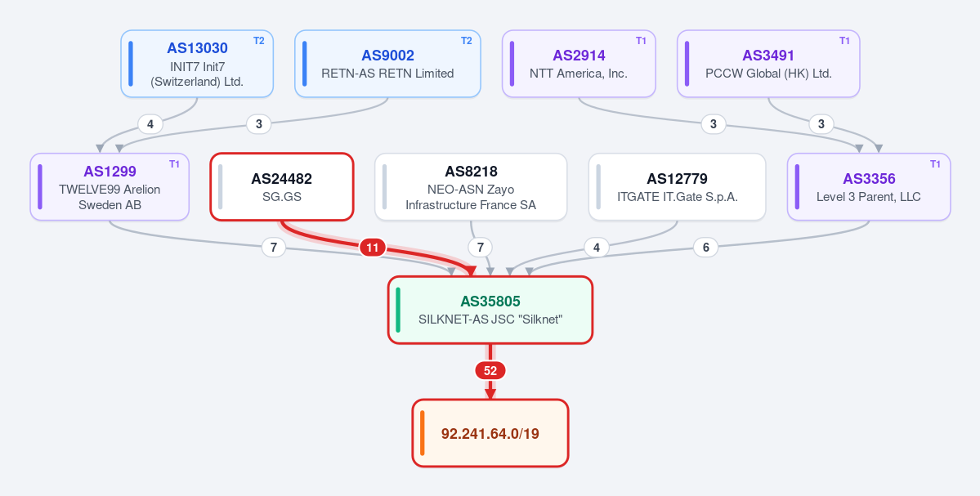Screen dimensions: 980x496
Task: Click the 4 badge below AS12779
Action: click(x=596, y=248)
